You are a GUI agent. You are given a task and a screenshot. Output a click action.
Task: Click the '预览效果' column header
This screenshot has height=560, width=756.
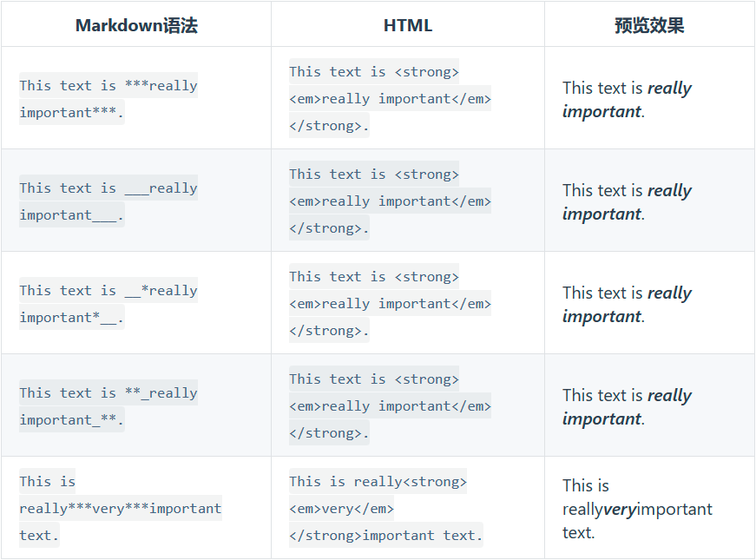(x=649, y=25)
